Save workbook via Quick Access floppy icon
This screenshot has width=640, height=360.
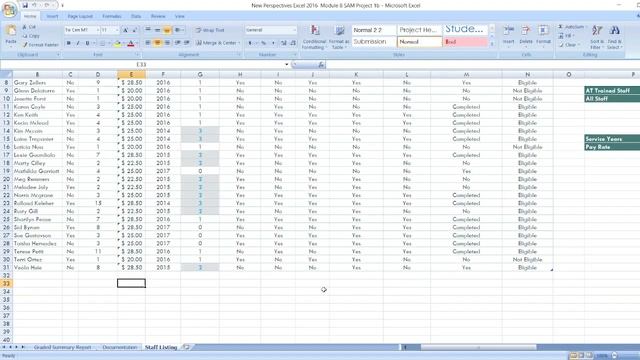[25, 5]
